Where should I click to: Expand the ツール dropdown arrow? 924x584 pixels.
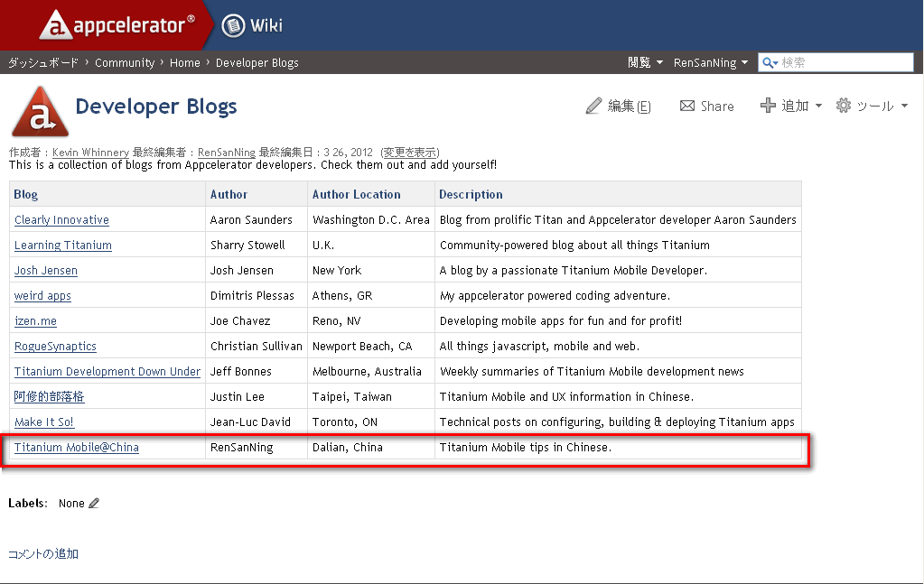[x=904, y=106]
